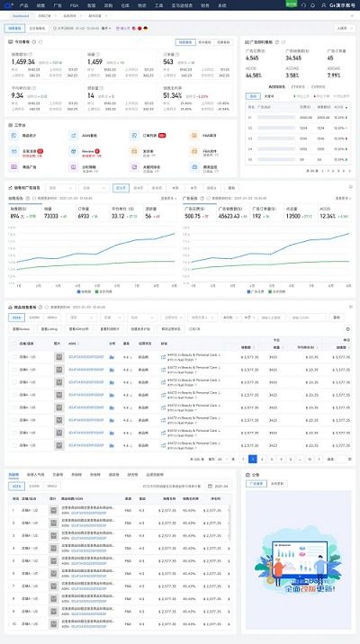The width and height of the screenshot is (360, 644).
Task: Open the notification bell in top bar
Action: pyautogui.click(x=313, y=4)
